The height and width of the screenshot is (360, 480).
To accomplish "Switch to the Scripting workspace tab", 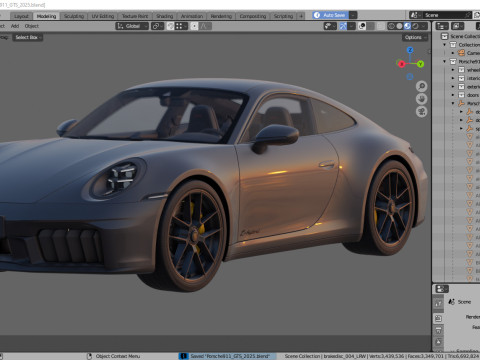I will pyautogui.click(x=283, y=16).
